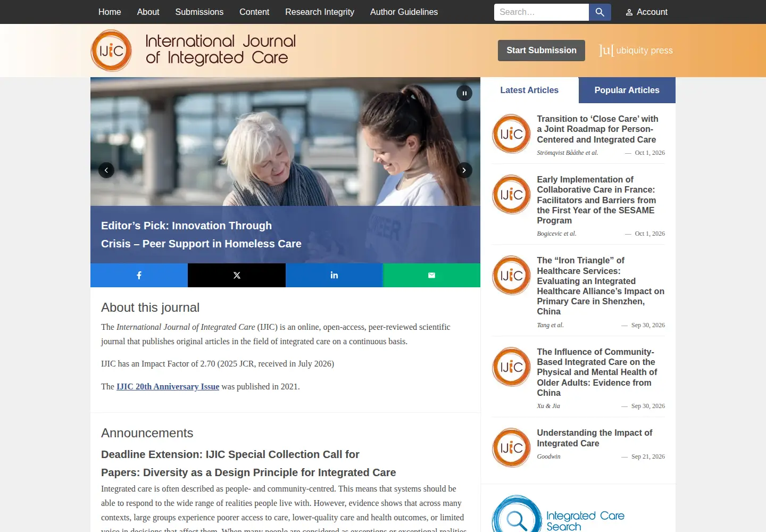Viewport: 766px width, 532px height.
Task: Click the search magnifier button
Action: pos(600,12)
